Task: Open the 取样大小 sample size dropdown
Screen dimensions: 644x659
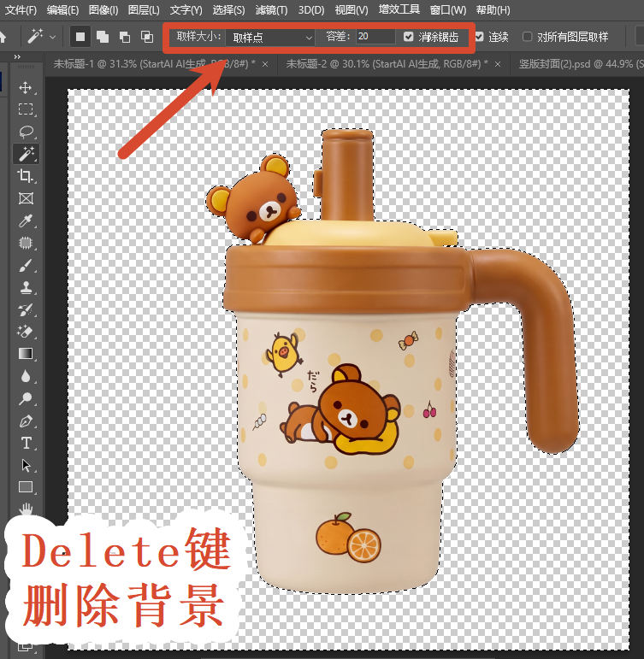Action: [270, 38]
